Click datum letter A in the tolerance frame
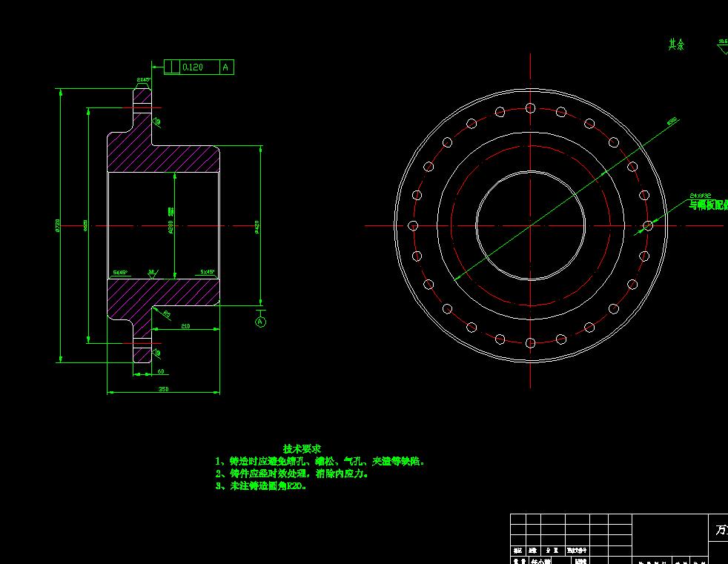 tap(225, 67)
